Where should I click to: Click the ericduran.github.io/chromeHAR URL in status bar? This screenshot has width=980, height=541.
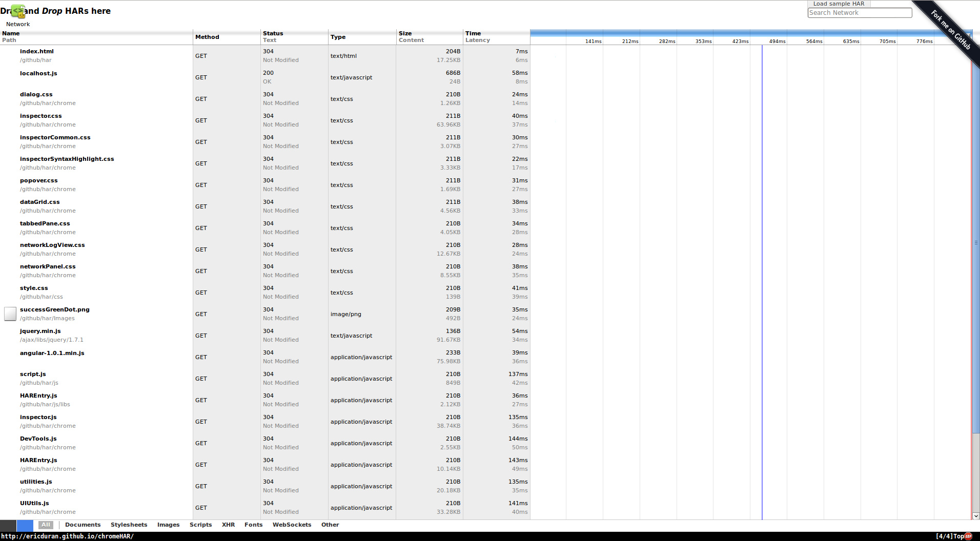pyautogui.click(x=67, y=536)
